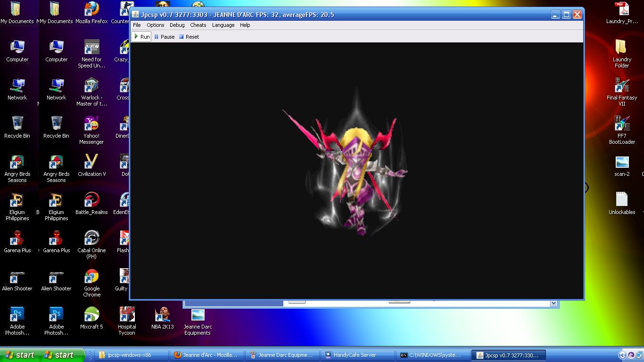This screenshot has width=644, height=362.
Task: Click the Windows start button
Action: tap(20, 355)
